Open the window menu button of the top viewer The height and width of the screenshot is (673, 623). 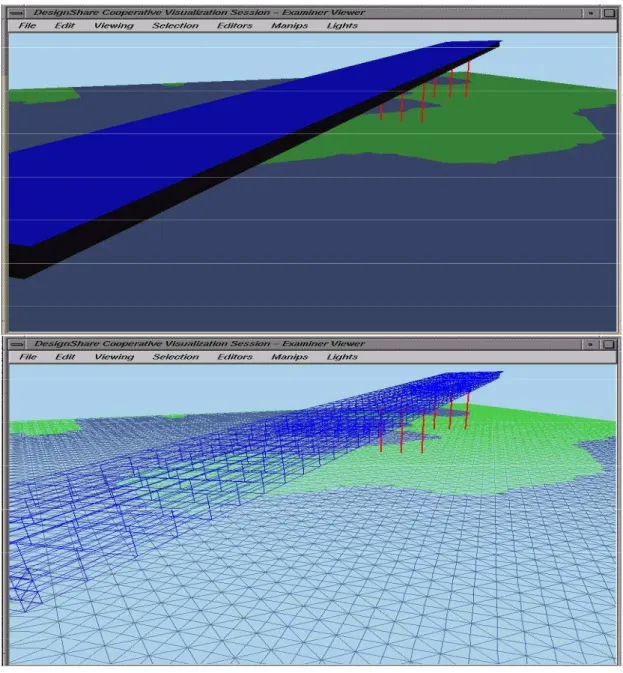tap(17, 13)
